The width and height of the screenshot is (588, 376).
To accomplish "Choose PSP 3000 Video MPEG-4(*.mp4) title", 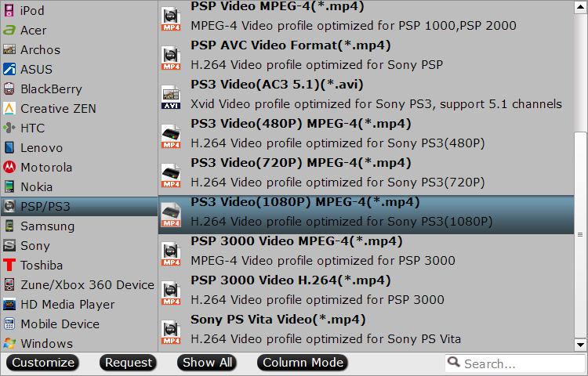I will (x=296, y=241).
